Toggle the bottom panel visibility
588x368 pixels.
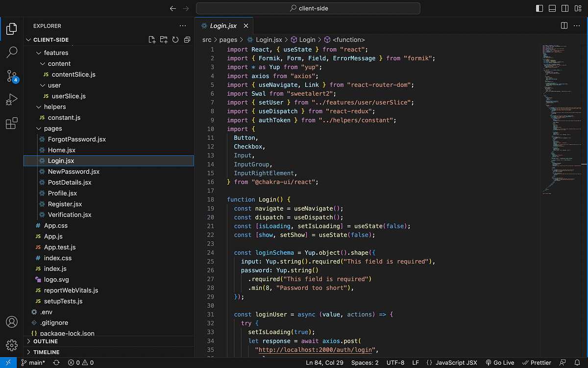coord(552,8)
